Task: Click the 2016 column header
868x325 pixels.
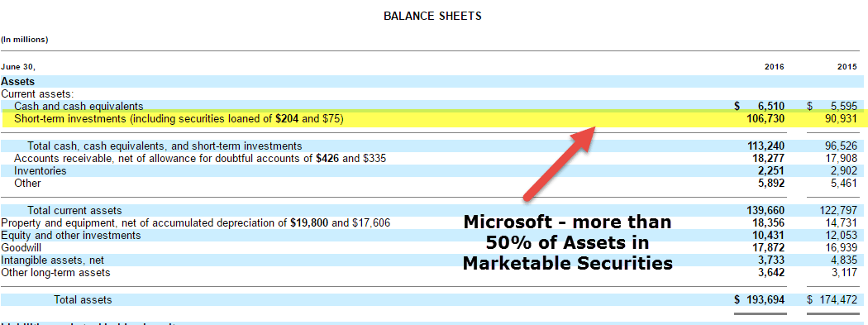Action: click(774, 67)
